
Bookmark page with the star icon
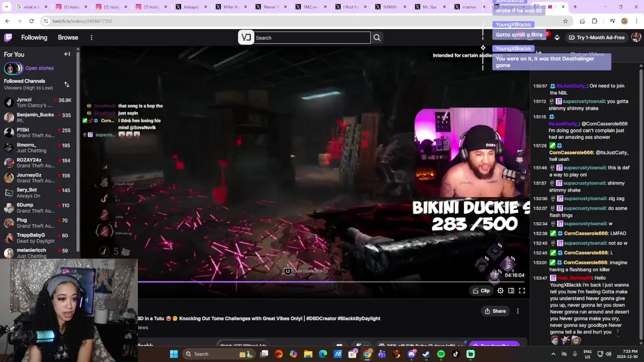[x=566, y=21]
